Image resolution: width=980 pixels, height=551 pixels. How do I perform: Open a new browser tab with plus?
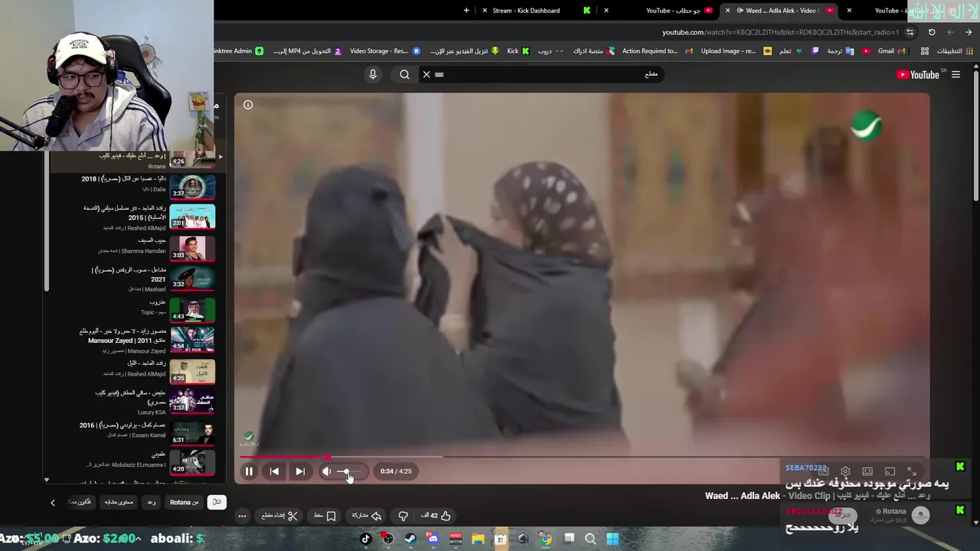(466, 11)
